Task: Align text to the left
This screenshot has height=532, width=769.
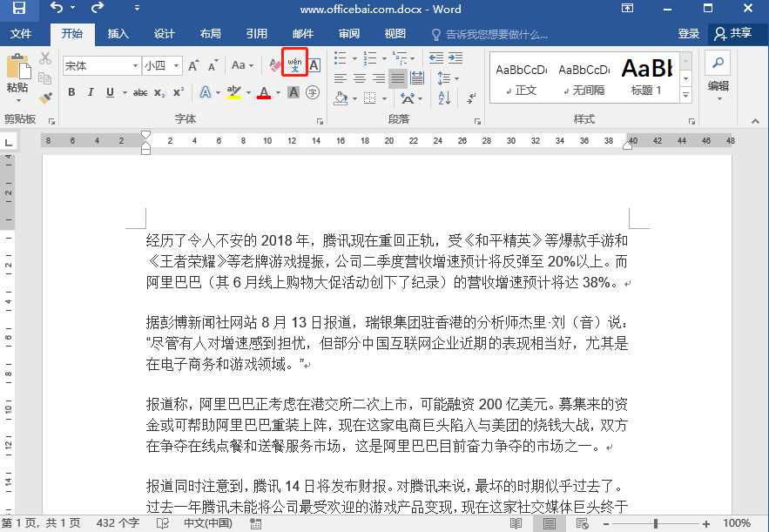Action: pos(341,78)
